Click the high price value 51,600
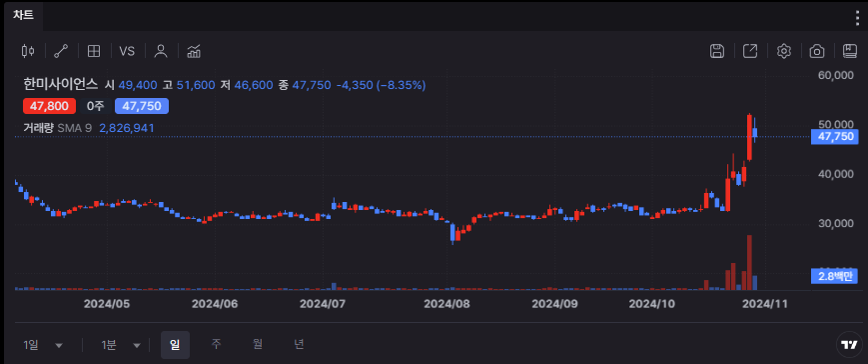 pos(196,85)
